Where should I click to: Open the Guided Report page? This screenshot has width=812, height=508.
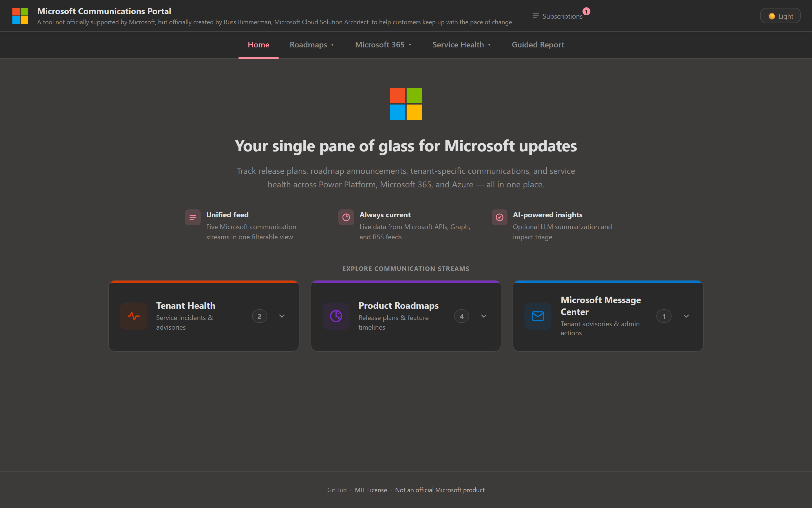(538, 45)
